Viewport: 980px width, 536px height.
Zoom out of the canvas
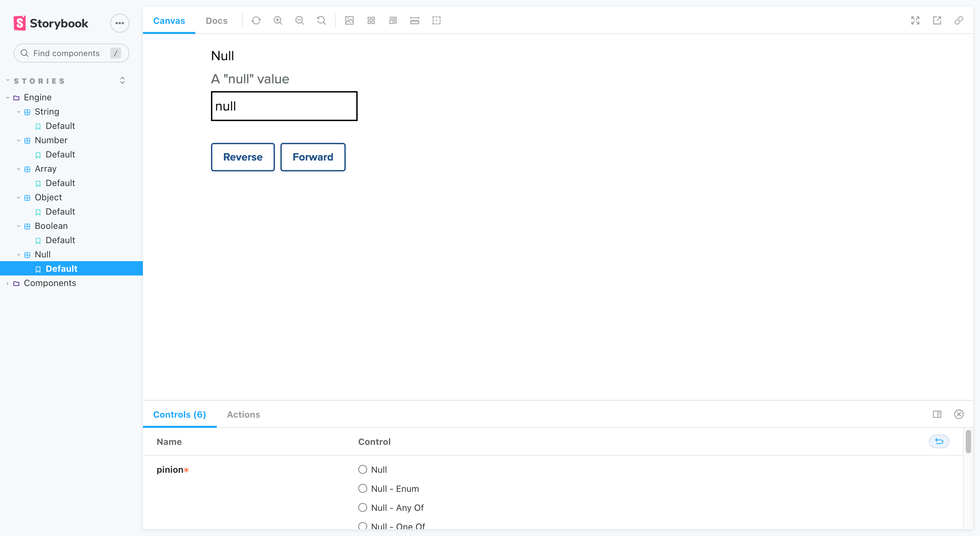click(300, 20)
